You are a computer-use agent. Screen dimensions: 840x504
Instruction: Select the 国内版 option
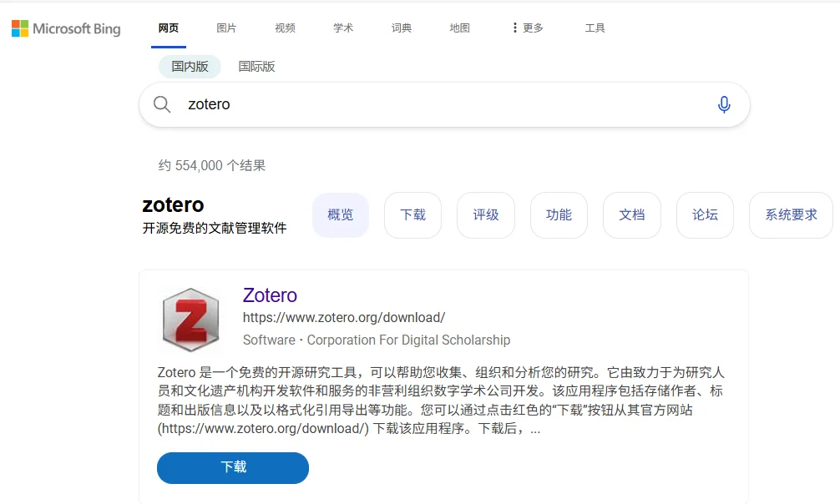click(190, 66)
